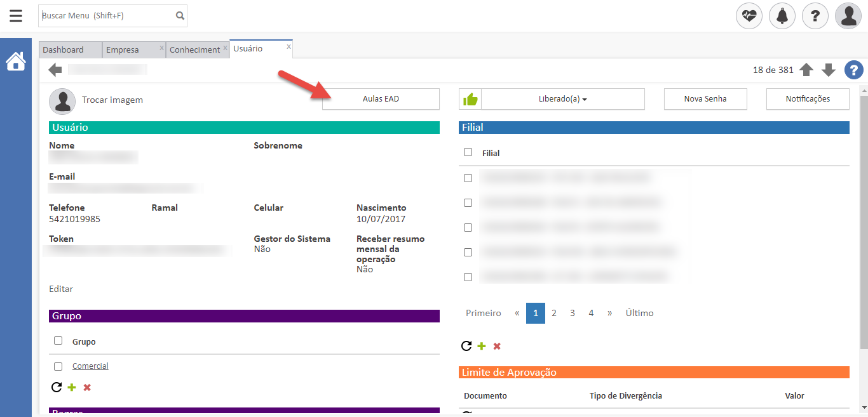Switch to the Empresa tab

tap(123, 50)
